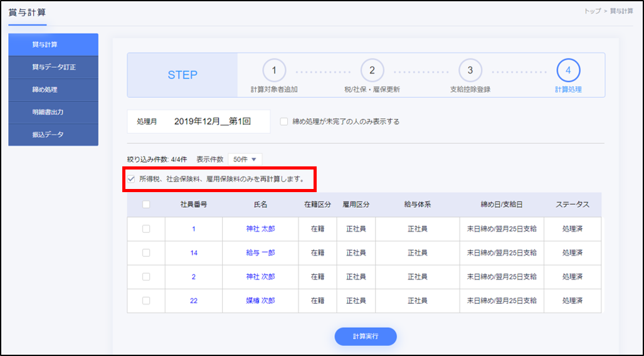Navigate to トップ breadcrumb link

point(593,11)
